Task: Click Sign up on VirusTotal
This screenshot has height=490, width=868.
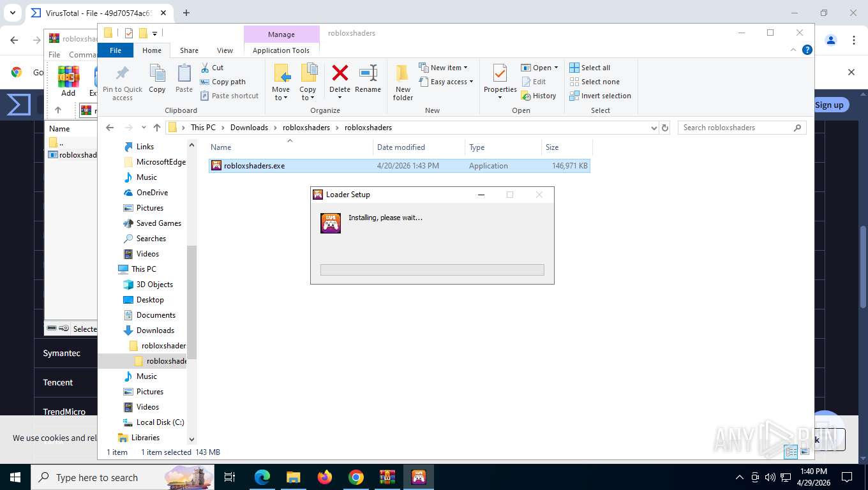Action: (x=829, y=105)
